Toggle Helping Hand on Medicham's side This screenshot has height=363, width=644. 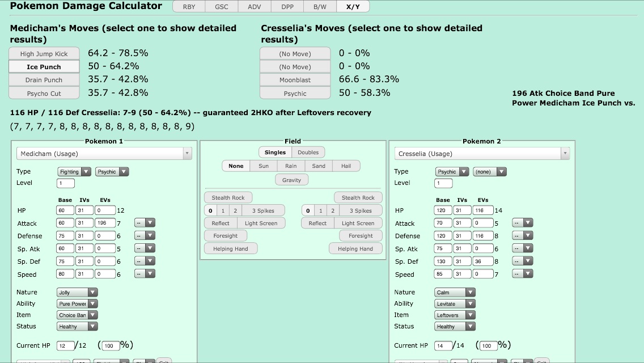230,248
